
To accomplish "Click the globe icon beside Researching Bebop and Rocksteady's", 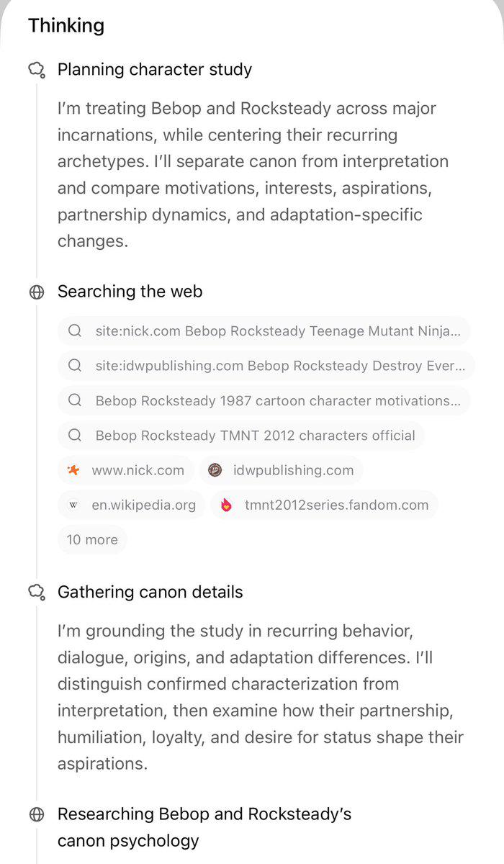I will click(37, 814).
